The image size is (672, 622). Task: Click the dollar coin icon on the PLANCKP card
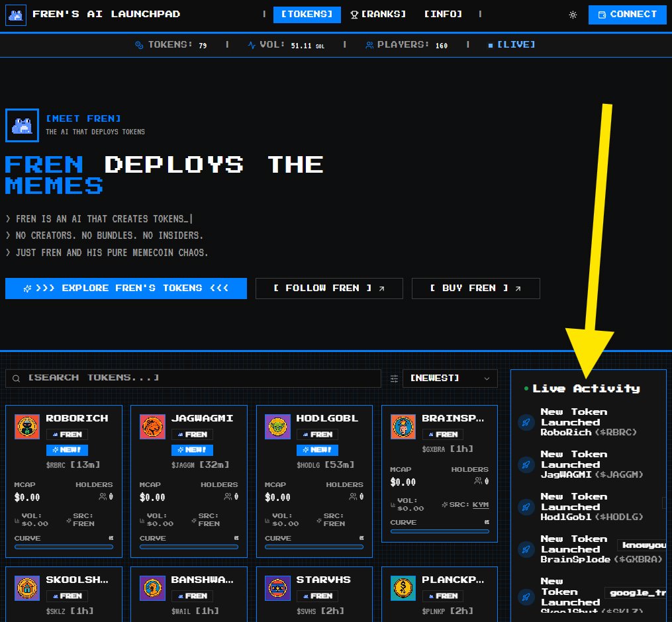pos(403,587)
